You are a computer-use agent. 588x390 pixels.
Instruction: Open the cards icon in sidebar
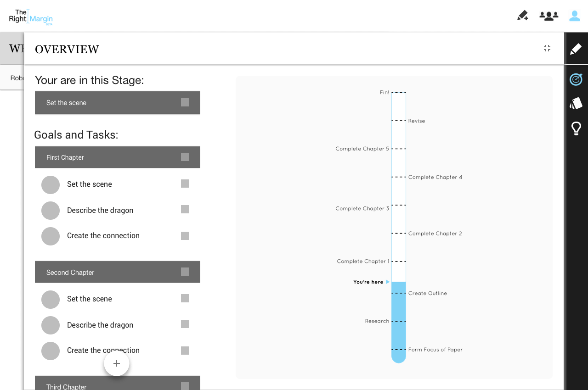coord(576,103)
